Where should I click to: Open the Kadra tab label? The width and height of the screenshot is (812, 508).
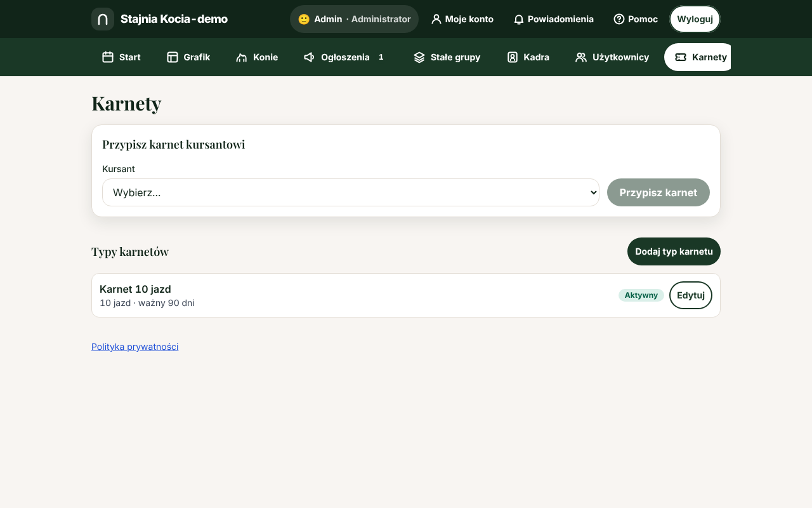pyautogui.click(x=537, y=57)
